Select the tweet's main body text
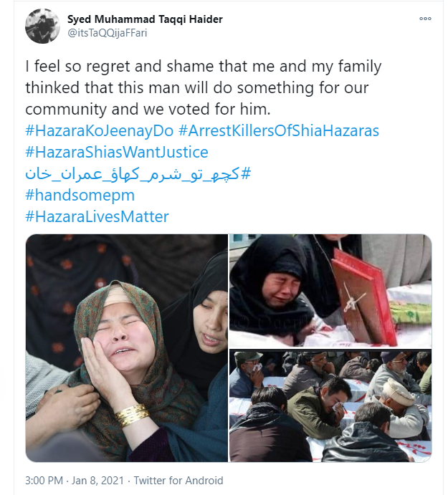 204,87
